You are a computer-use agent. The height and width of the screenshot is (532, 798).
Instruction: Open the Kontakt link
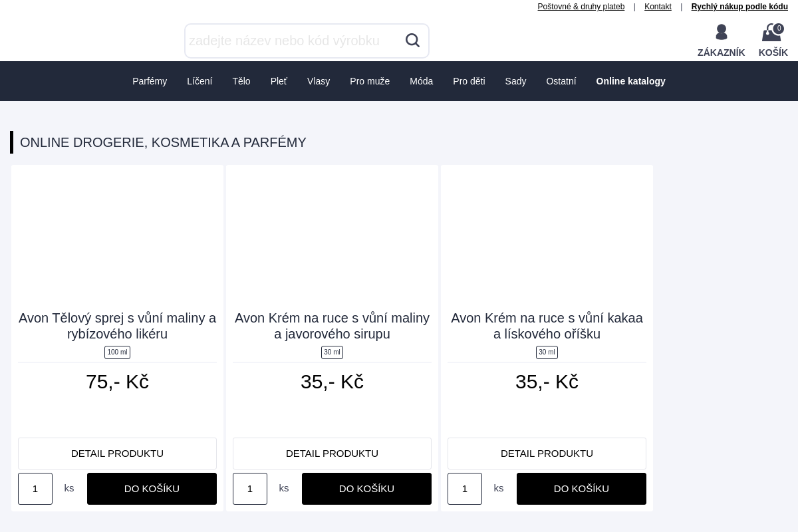tap(658, 7)
